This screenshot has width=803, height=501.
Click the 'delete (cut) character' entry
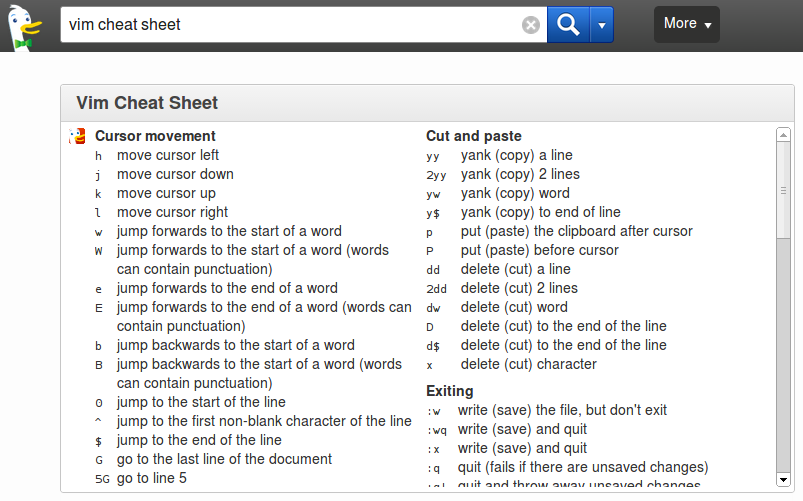pyautogui.click(x=529, y=364)
